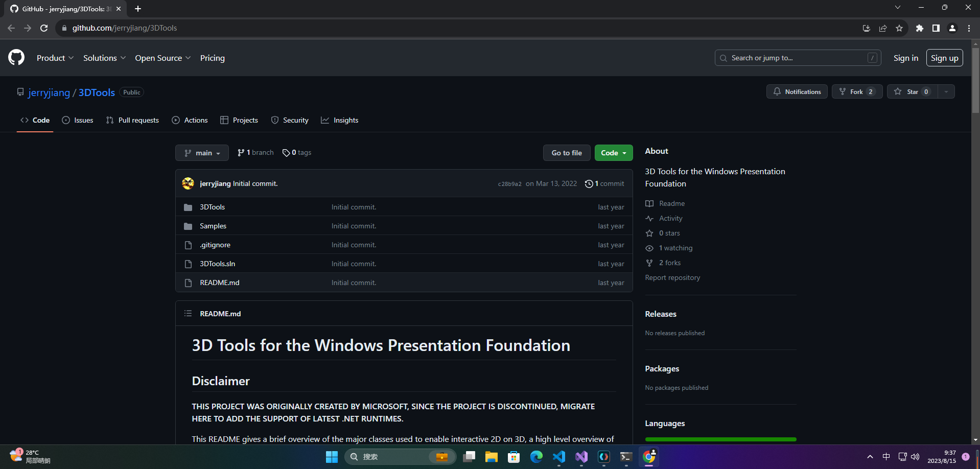The height and width of the screenshot is (469, 980).
Task: View the 1 watching link
Action: (669, 248)
